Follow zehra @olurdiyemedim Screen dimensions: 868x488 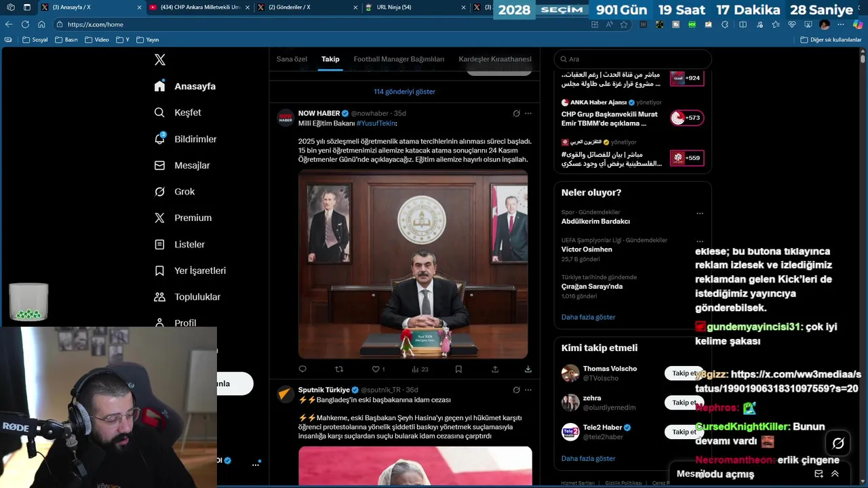click(x=684, y=403)
